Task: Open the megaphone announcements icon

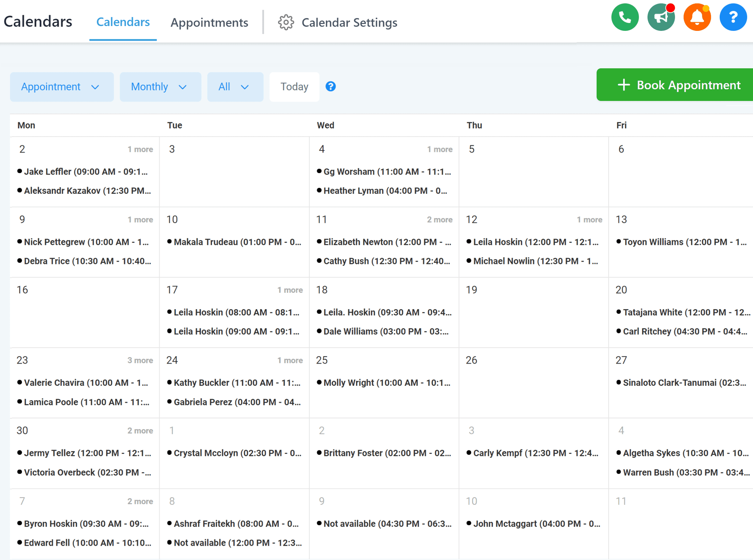Action: coord(660,17)
